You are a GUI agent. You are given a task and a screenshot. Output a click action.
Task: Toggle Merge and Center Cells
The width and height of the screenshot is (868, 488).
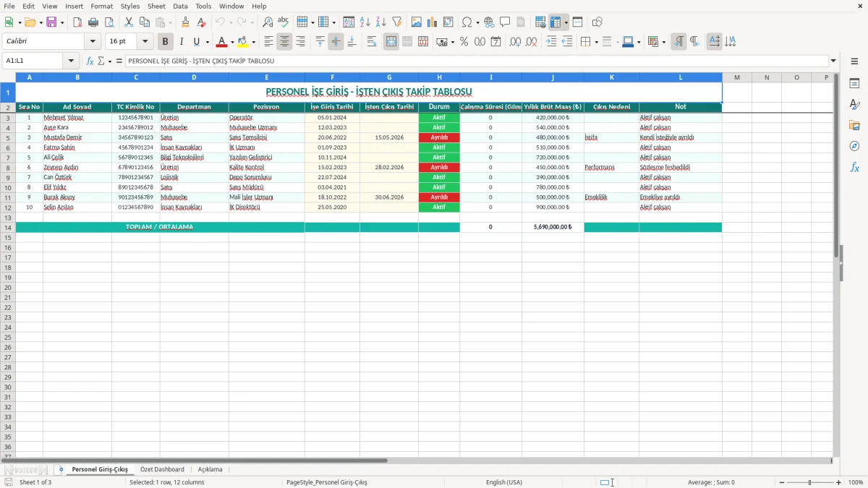[391, 42]
